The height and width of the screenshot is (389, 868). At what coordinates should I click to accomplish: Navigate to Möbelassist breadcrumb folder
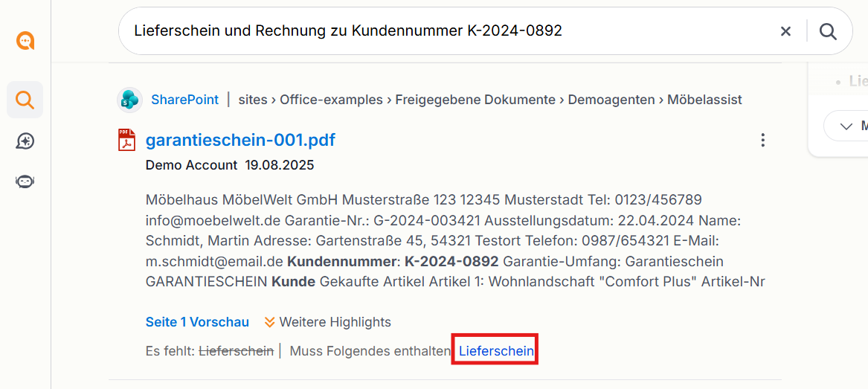704,100
